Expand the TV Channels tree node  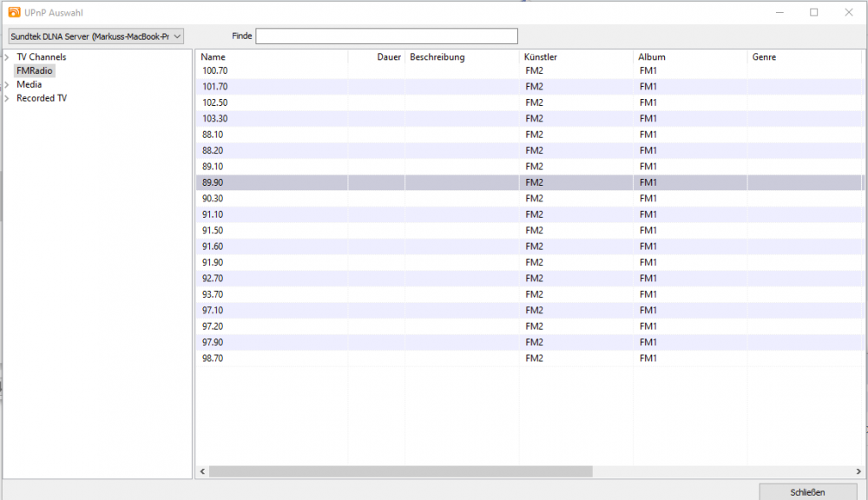[7, 57]
